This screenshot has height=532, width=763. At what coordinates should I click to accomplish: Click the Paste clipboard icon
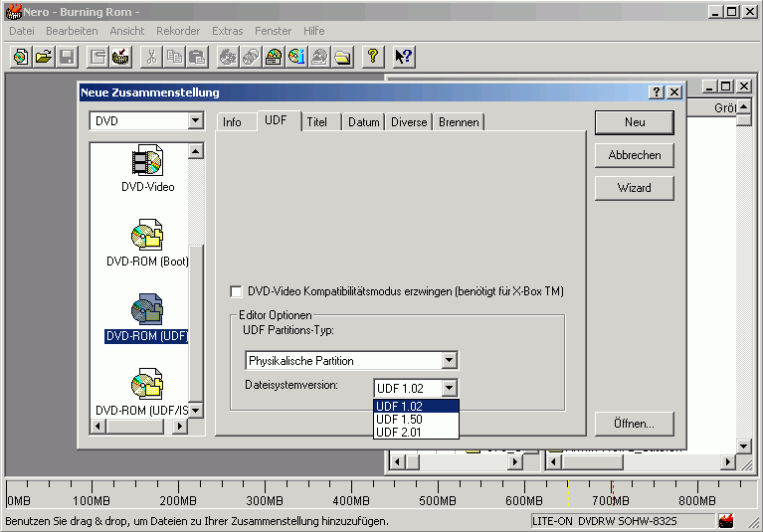click(x=197, y=57)
